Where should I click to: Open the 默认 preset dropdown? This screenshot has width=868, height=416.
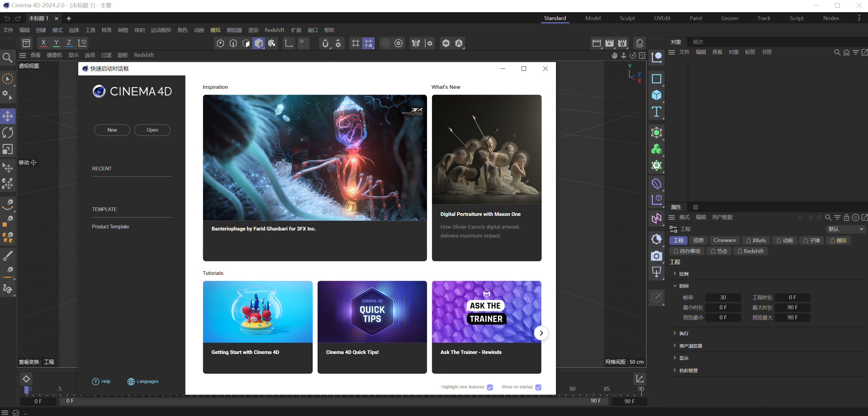point(845,229)
